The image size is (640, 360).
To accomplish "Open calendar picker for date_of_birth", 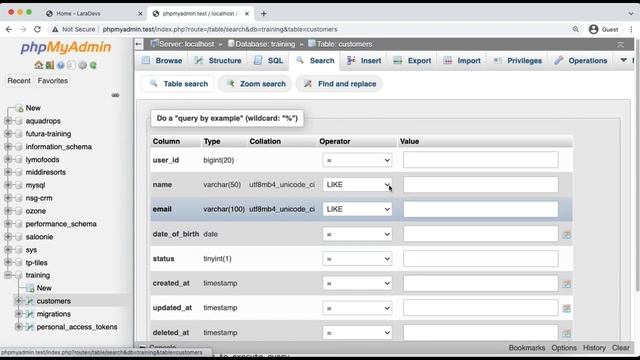I will (x=566, y=235).
